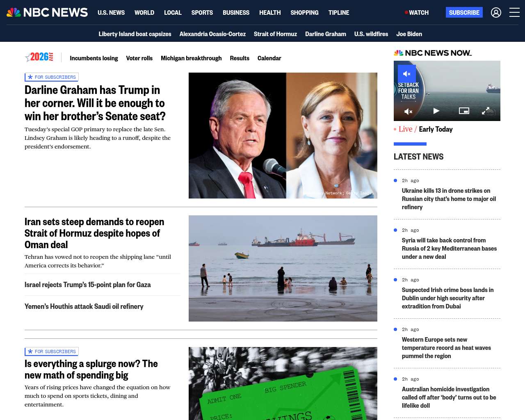This screenshot has width=525, height=420.
Task: Expand the live video to fullscreen
Action: point(486,111)
